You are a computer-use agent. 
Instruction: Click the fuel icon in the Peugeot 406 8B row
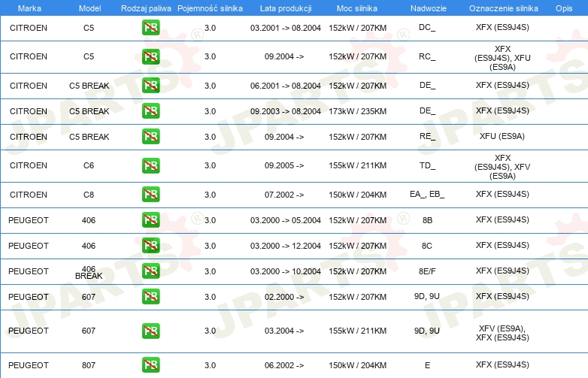pyautogui.click(x=150, y=220)
